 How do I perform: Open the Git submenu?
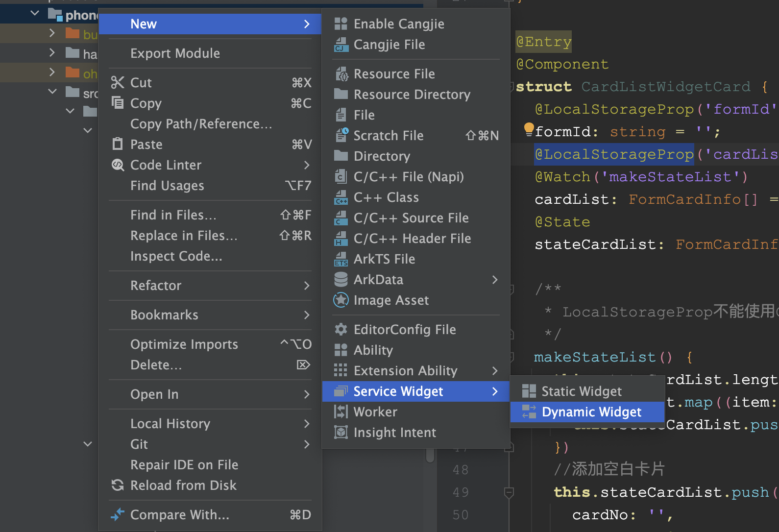(x=210, y=444)
